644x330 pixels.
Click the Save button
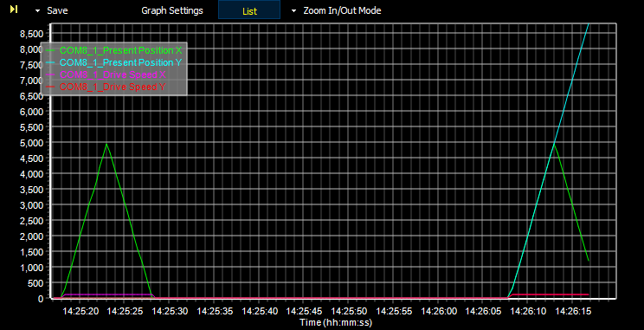pyautogui.click(x=57, y=10)
